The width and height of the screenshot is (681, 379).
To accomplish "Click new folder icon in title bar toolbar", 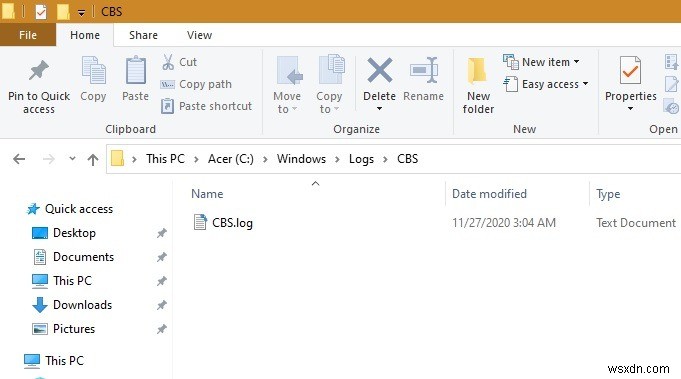I will coord(63,11).
